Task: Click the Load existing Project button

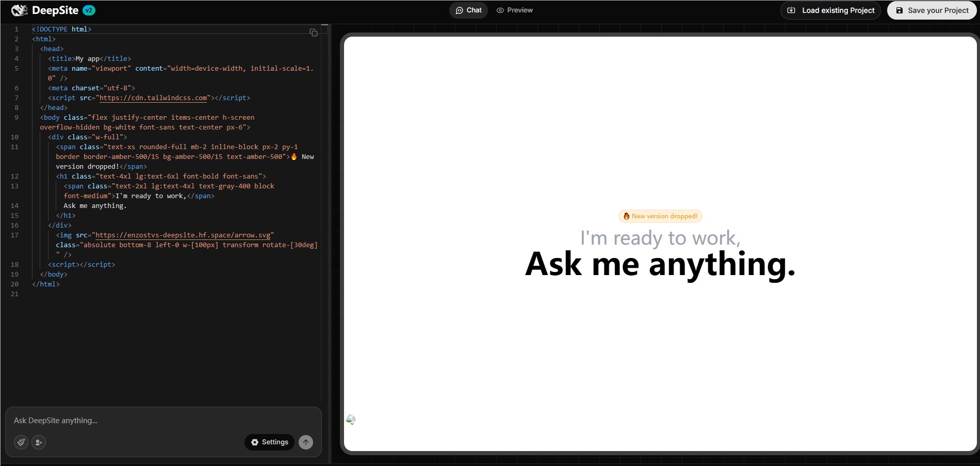Action: (830, 10)
